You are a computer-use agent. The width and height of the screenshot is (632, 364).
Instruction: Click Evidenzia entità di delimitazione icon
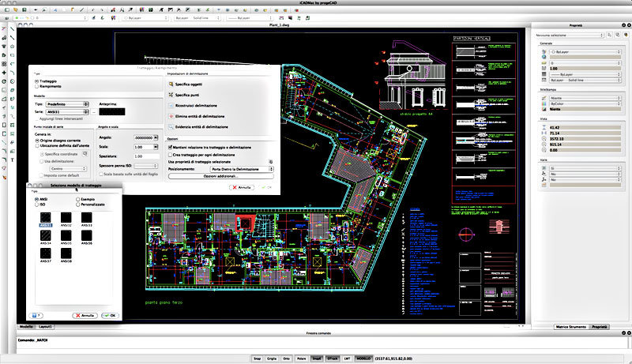point(170,126)
